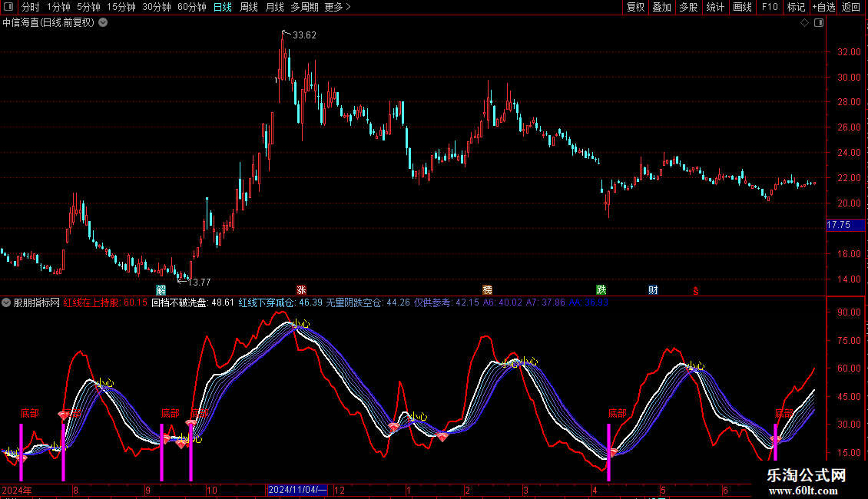868x499 pixels.
Task: Click the 统计 statistics button
Action: pyautogui.click(x=715, y=7)
